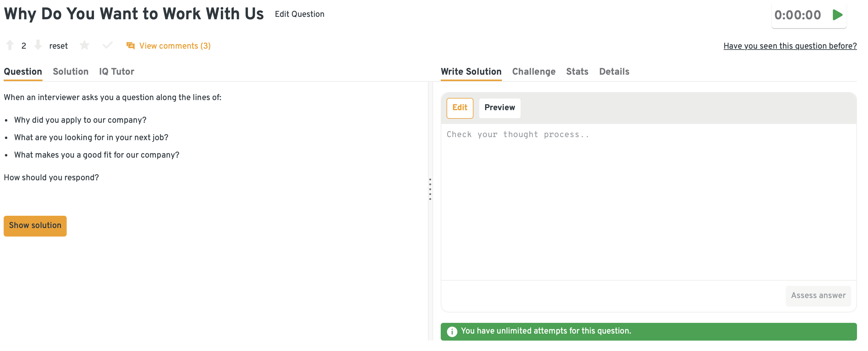Click the downvote arrow icon
868x351 pixels.
(38, 45)
